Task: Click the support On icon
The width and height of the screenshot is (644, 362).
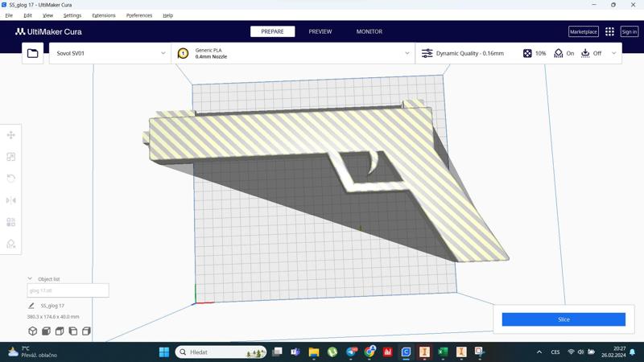Action: point(558,53)
